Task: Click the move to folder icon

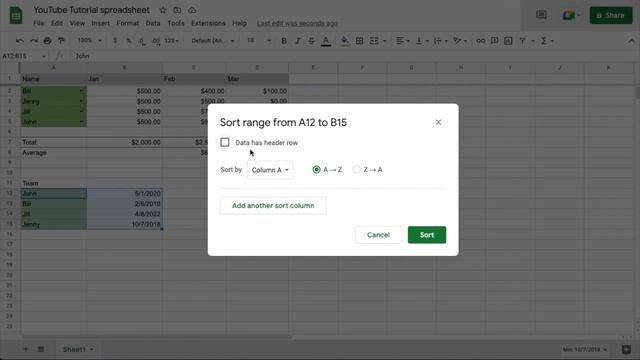Action: pos(177,10)
